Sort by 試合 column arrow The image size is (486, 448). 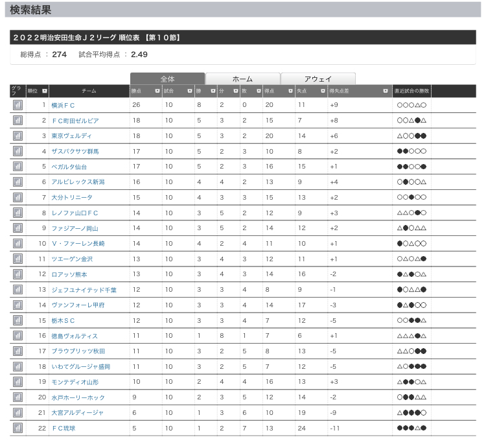point(189,91)
